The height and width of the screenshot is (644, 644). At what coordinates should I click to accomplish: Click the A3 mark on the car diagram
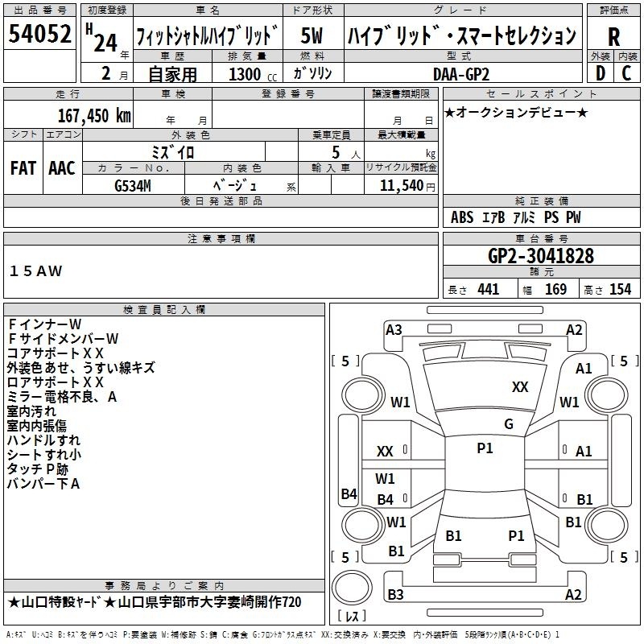(x=394, y=329)
